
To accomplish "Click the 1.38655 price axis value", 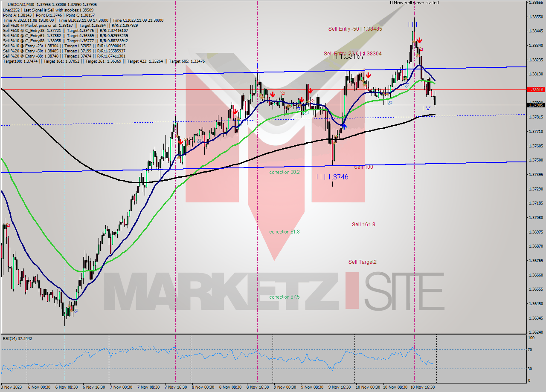I will coord(536,3).
